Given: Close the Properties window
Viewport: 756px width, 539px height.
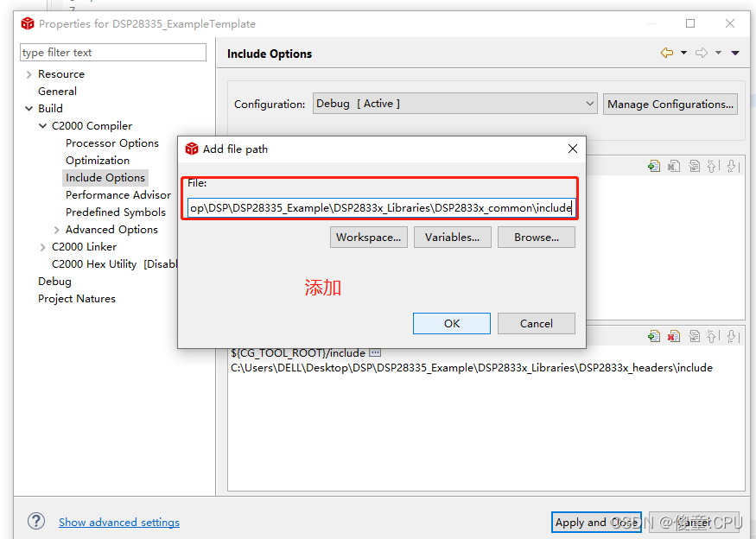Looking at the screenshot, I should pyautogui.click(x=730, y=23).
